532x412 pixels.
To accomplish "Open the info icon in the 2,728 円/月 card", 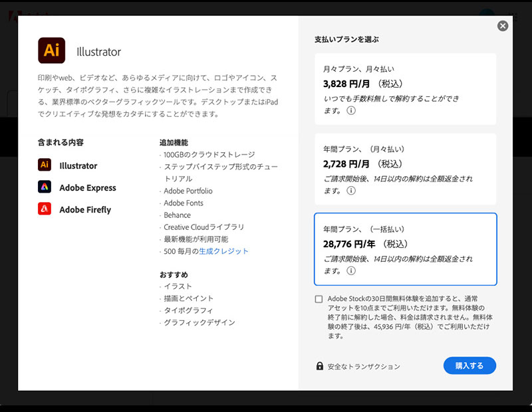I will [351, 191].
